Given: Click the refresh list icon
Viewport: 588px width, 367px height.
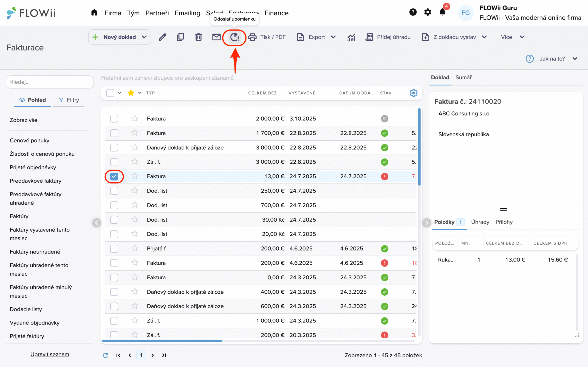Looking at the screenshot, I should point(105,355).
